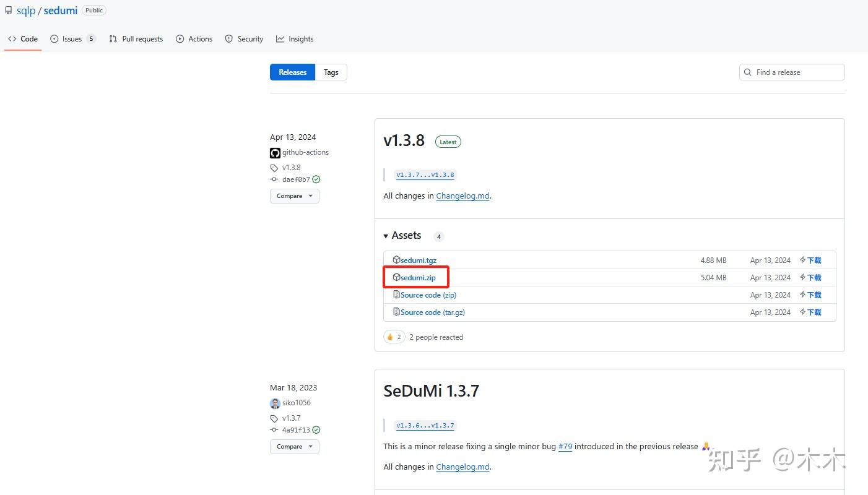Click the download icon in Source code (tar.gz) row

[x=802, y=312]
